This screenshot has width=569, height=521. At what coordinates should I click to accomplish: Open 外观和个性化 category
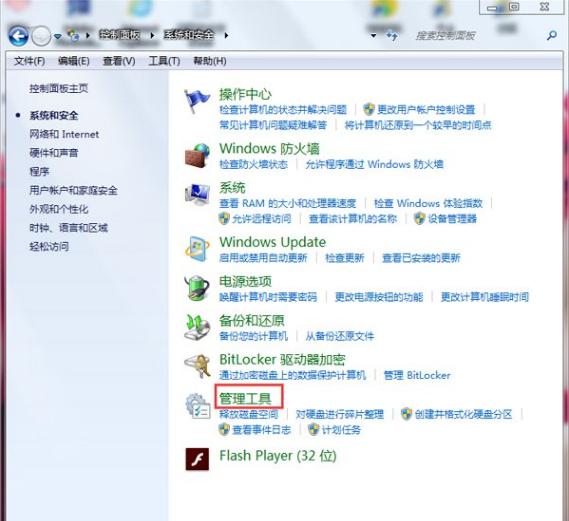(x=59, y=209)
